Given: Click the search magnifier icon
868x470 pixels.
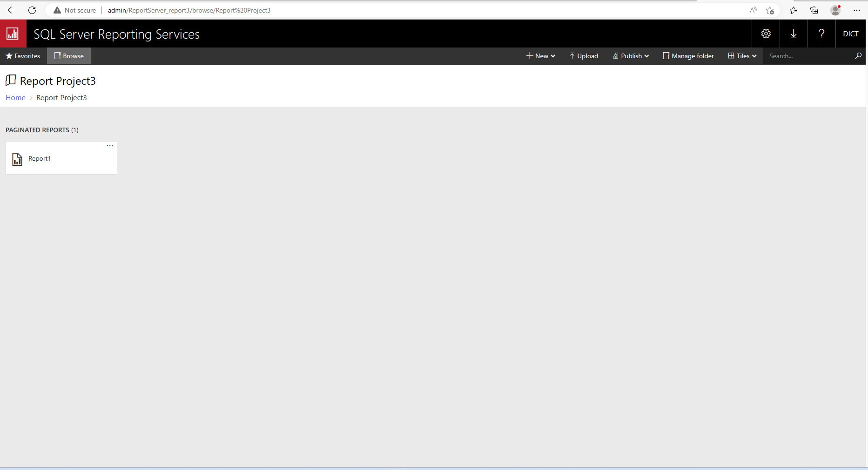Looking at the screenshot, I should (x=858, y=56).
